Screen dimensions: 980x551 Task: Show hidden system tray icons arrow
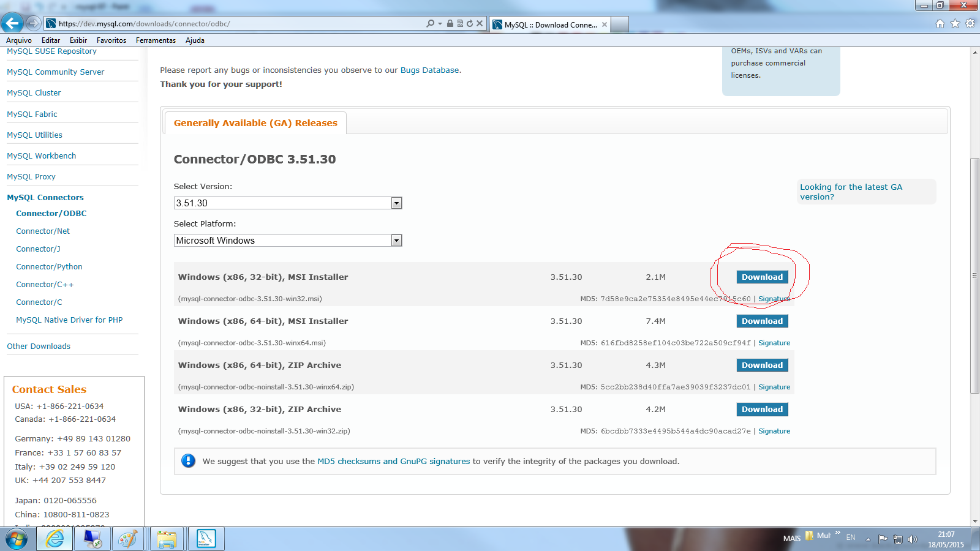(868, 539)
